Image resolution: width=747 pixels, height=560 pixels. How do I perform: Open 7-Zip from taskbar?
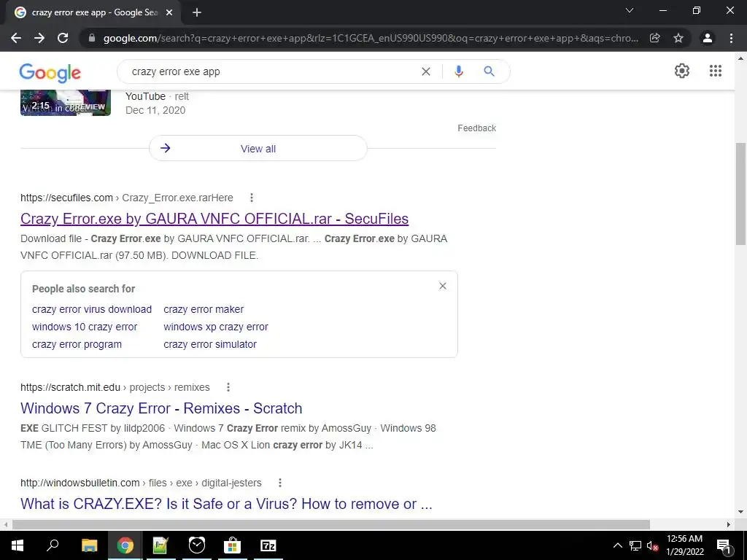[x=268, y=545]
